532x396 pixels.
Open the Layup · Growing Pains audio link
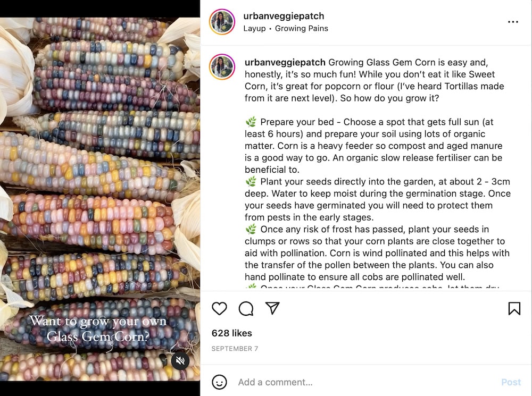pyautogui.click(x=286, y=29)
